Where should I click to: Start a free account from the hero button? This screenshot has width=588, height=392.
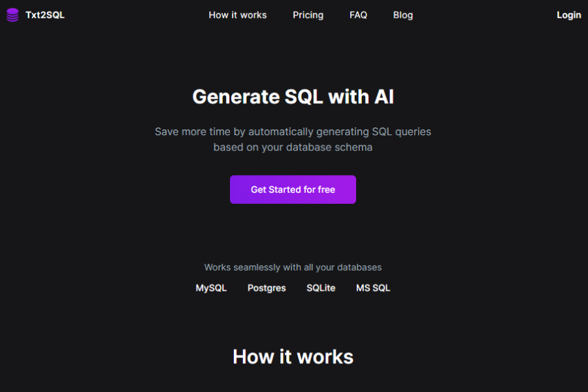coord(293,189)
